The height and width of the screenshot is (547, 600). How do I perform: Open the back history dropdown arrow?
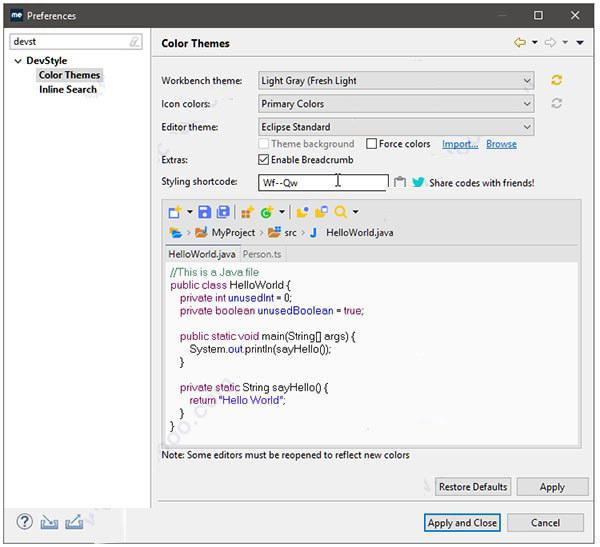click(x=535, y=42)
